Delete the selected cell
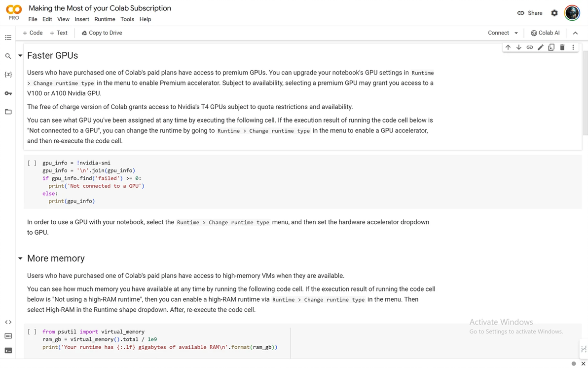 [562, 47]
